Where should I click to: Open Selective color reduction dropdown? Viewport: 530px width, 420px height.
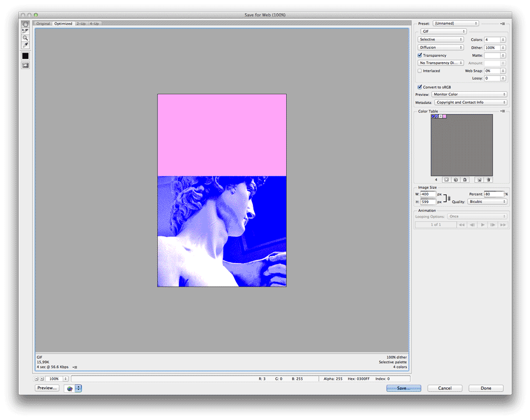click(441, 40)
